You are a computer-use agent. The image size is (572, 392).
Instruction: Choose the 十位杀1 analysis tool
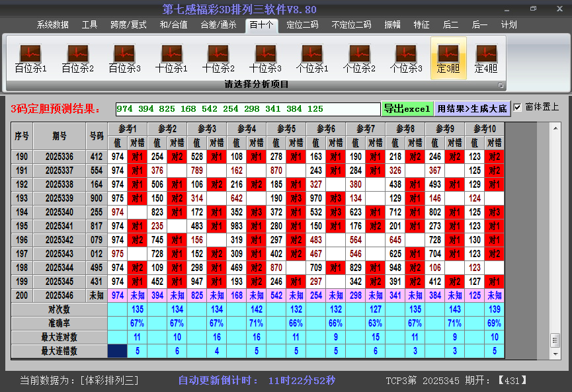coord(171,58)
